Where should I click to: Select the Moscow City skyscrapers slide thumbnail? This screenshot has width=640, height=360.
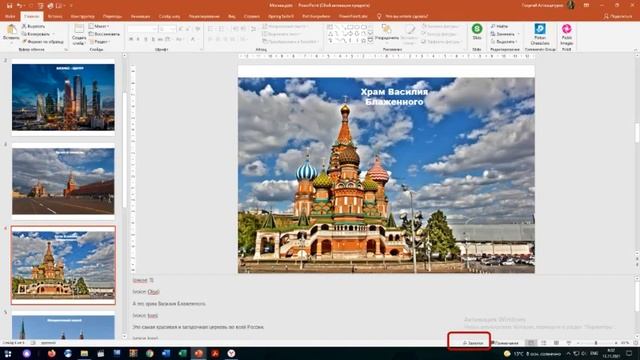click(63, 97)
